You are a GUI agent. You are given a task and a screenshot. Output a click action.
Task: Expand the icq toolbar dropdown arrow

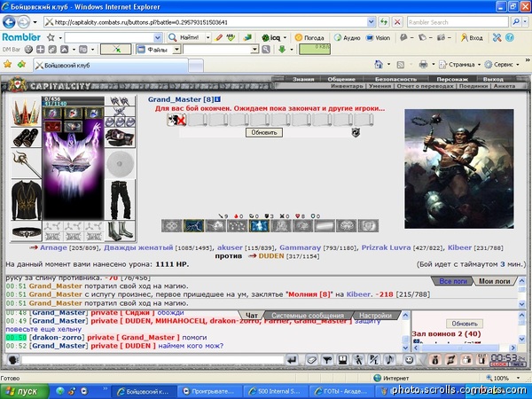click(x=285, y=37)
